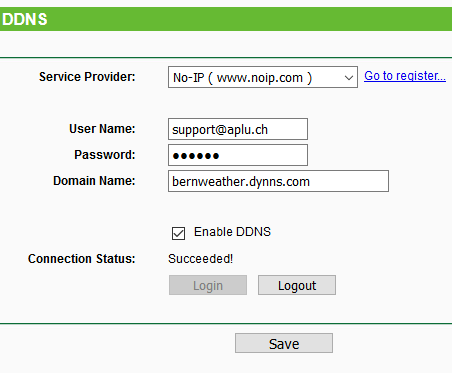This screenshot has height=373, width=452.
Task: Save the DDNS settings
Action: pyautogui.click(x=284, y=343)
